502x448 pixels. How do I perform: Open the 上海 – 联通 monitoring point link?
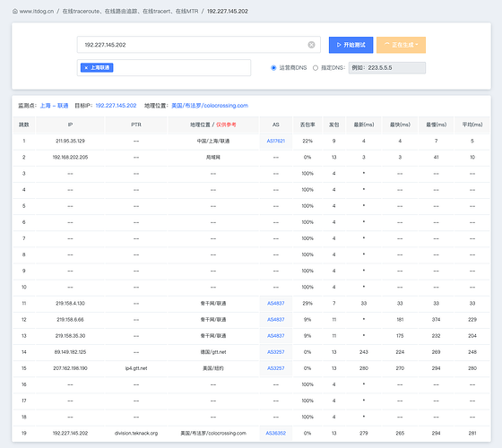(x=54, y=106)
